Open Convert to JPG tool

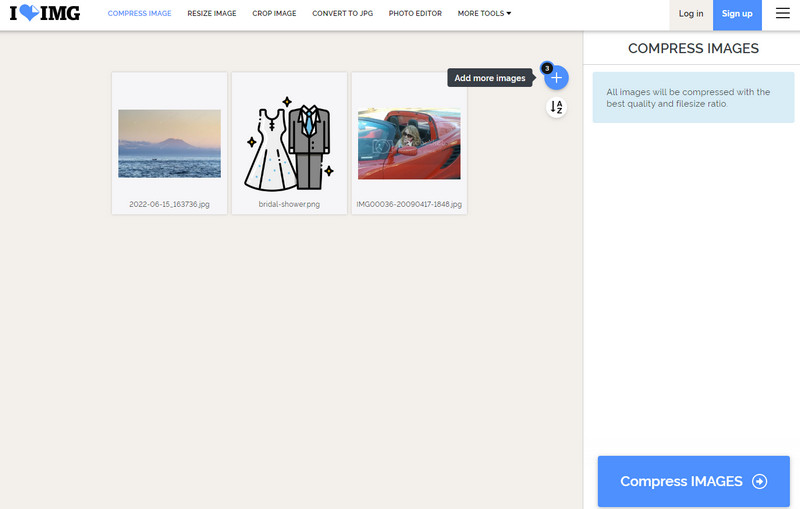click(343, 14)
